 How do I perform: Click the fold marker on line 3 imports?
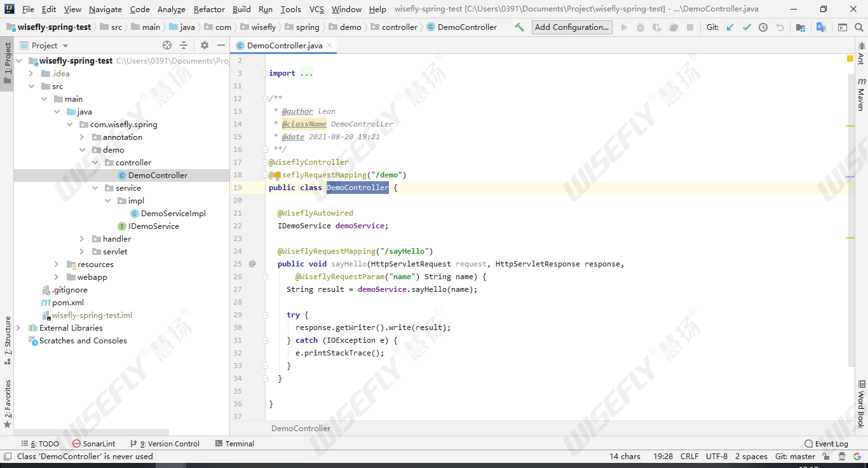coord(266,73)
